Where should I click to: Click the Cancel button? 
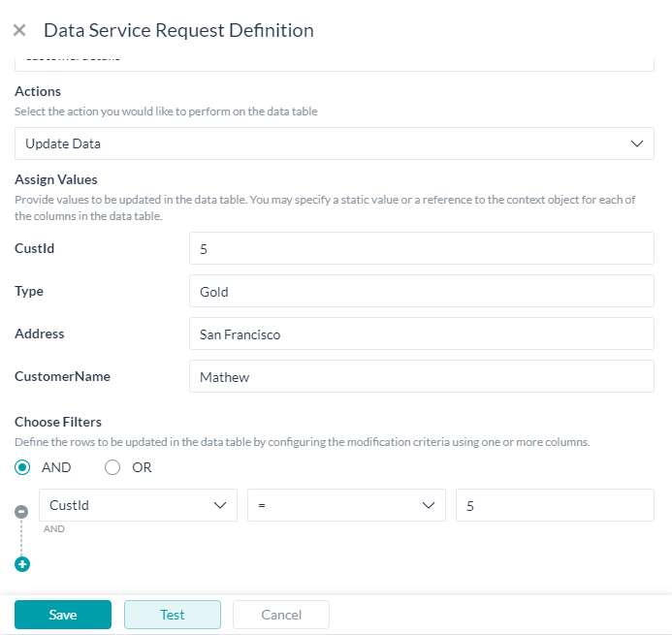click(x=281, y=615)
